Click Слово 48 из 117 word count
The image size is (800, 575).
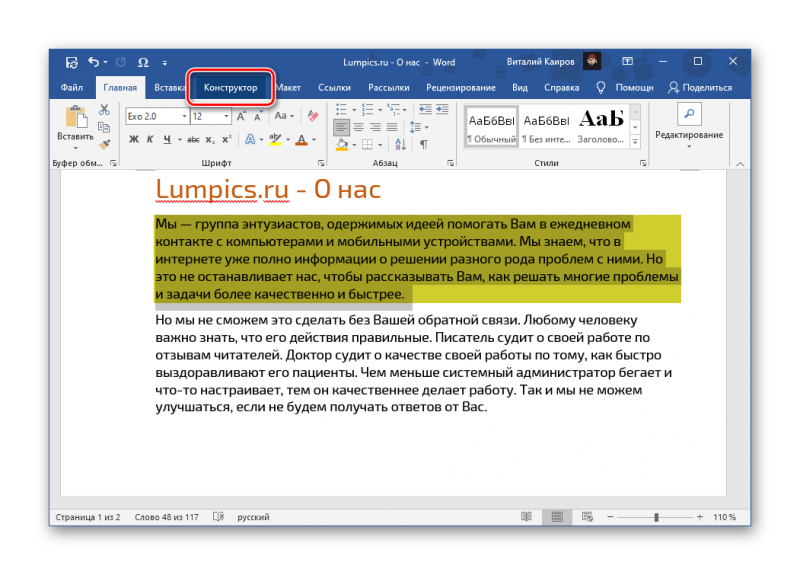point(166,517)
